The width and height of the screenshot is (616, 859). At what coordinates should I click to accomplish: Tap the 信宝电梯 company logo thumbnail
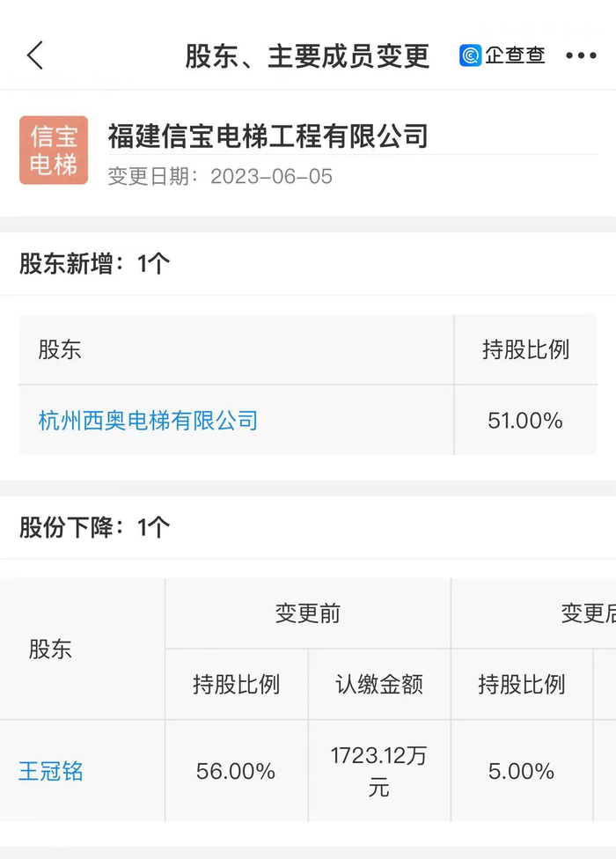54,151
